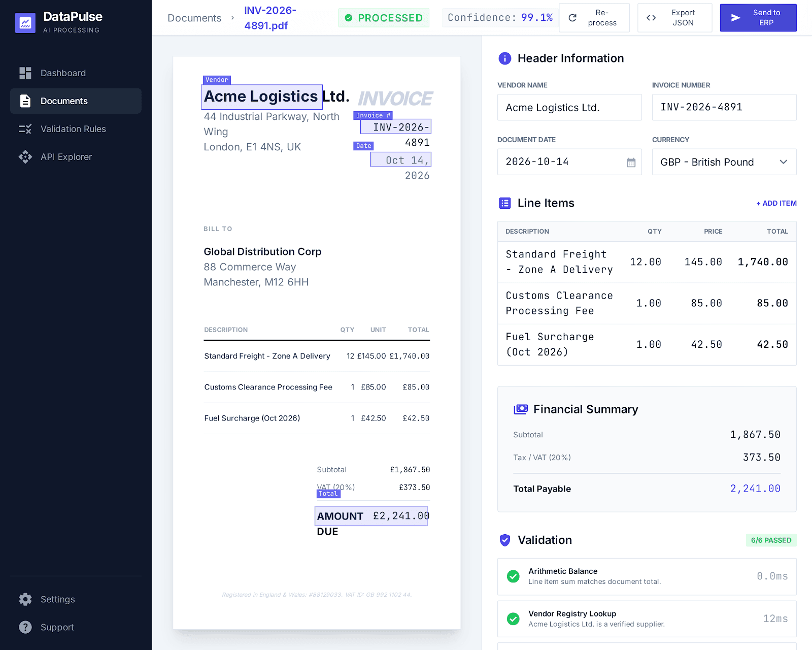Screen dimensions: 812x650
Task: Click the PROCESSED status badge
Action: click(384, 18)
